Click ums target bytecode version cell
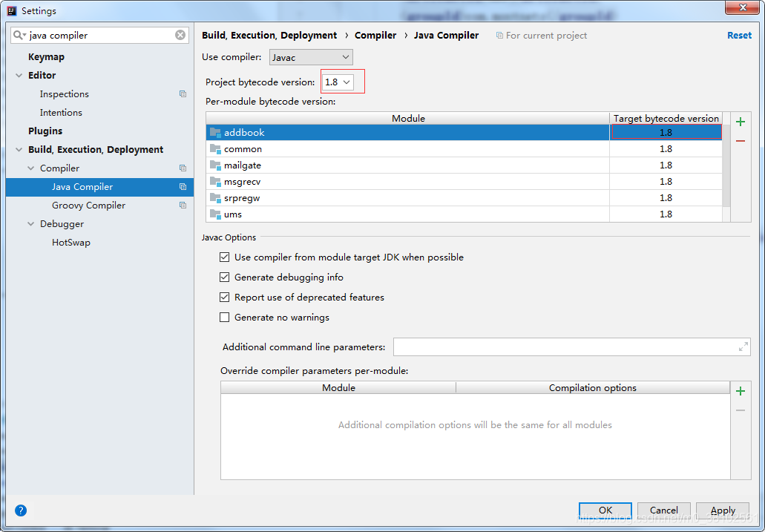The height and width of the screenshot is (532, 765). 666,214
